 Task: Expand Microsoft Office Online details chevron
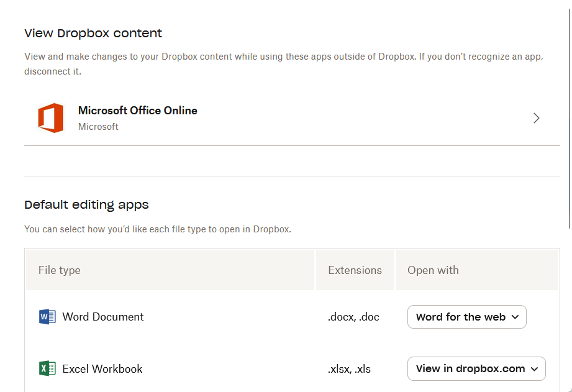click(x=536, y=118)
